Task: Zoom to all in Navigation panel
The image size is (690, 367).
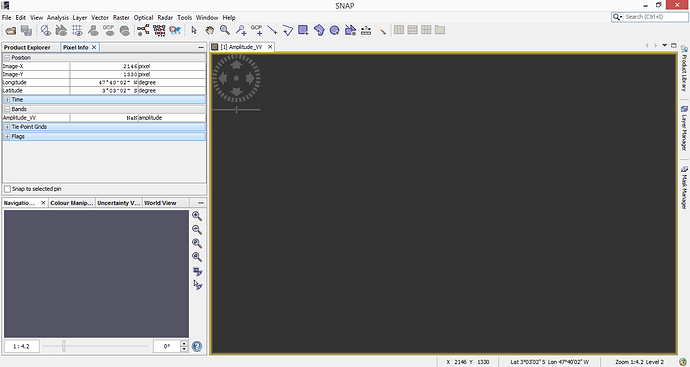Action: click(197, 257)
